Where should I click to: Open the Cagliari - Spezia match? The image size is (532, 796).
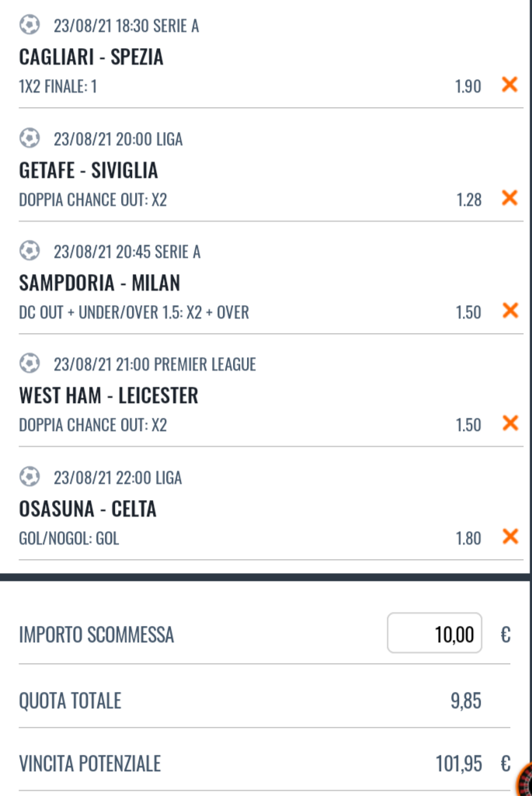(x=91, y=57)
